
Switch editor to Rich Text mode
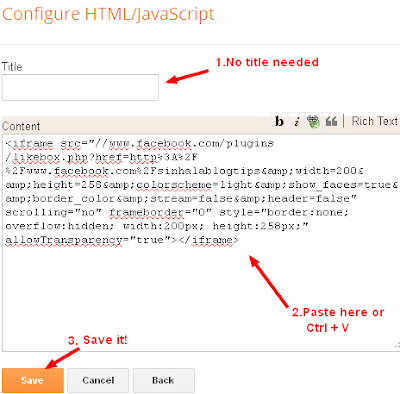pyautogui.click(x=375, y=121)
